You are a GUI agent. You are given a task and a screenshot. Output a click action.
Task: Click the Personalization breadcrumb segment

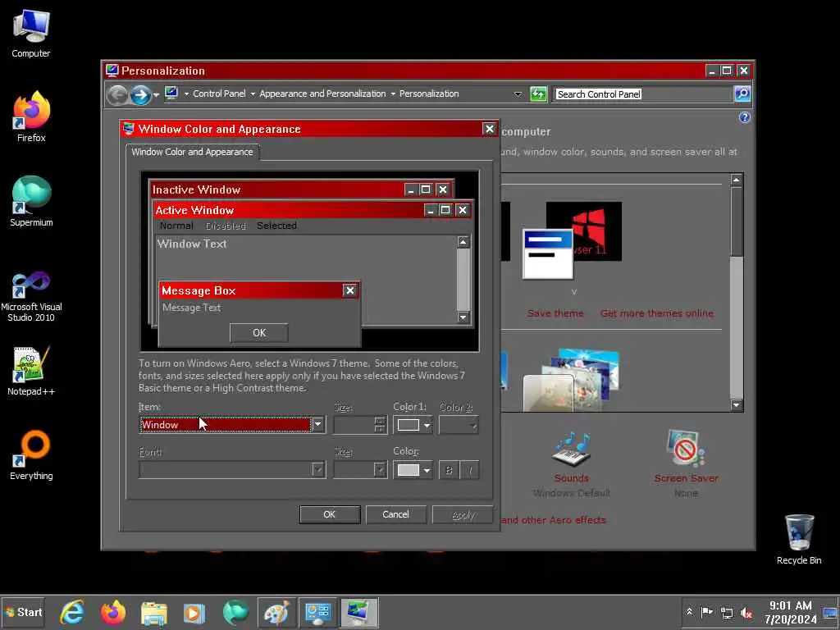point(428,94)
